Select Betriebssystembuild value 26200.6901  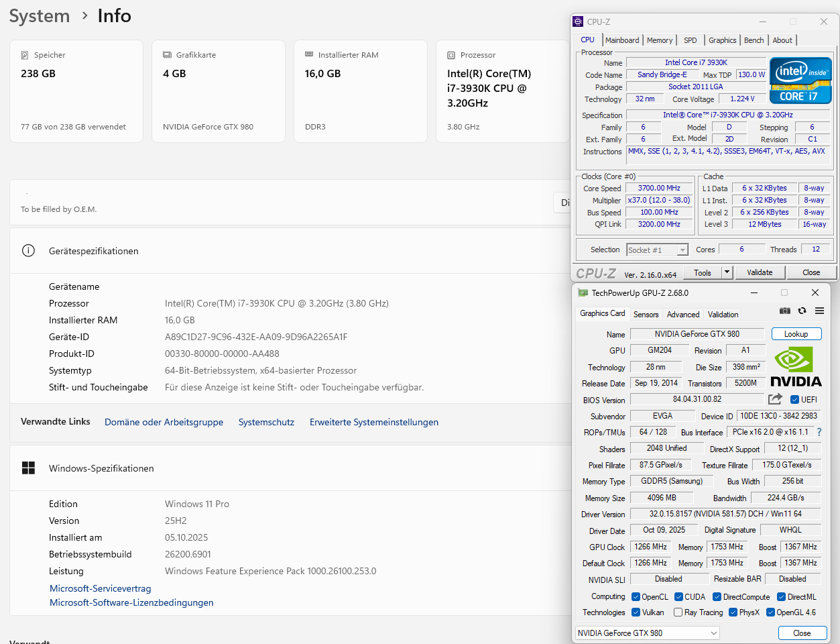[188, 554]
